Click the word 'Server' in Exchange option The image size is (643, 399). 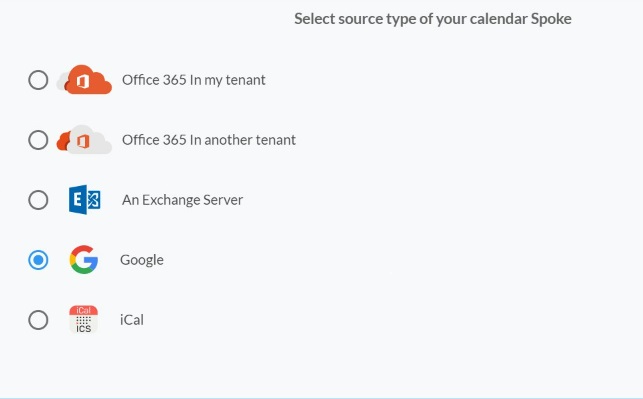[x=223, y=200]
